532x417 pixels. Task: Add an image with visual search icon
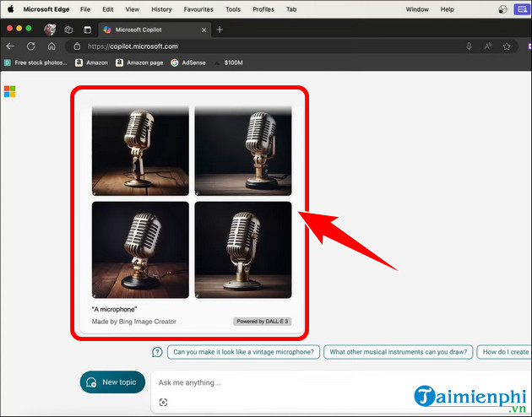[163, 402]
